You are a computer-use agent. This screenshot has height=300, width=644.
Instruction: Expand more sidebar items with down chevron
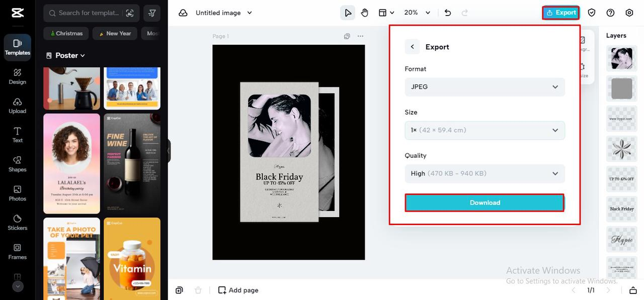[x=18, y=286]
